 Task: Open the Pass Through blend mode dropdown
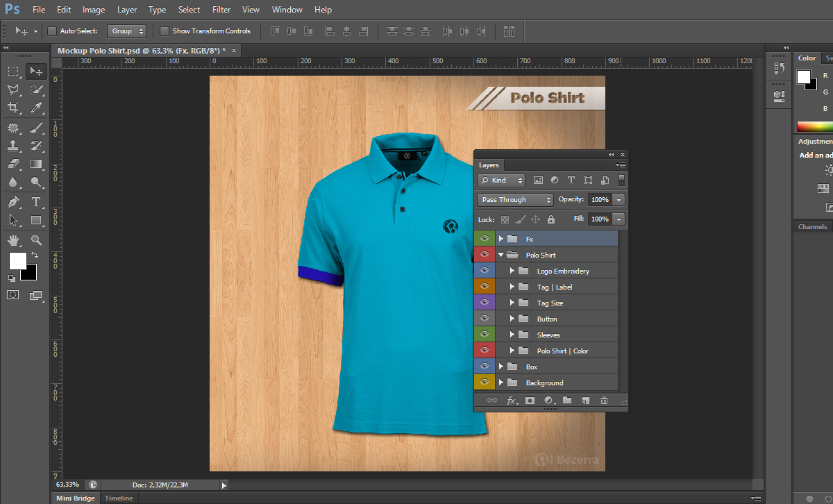click(515, 200)
